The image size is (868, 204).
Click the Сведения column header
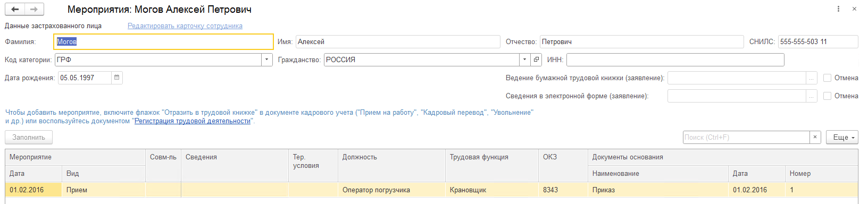point(235,165)
